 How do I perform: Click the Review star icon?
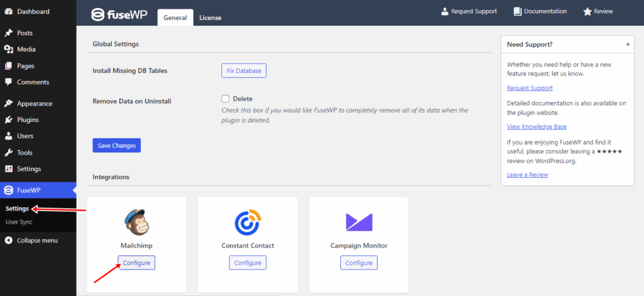pos(587,11)
